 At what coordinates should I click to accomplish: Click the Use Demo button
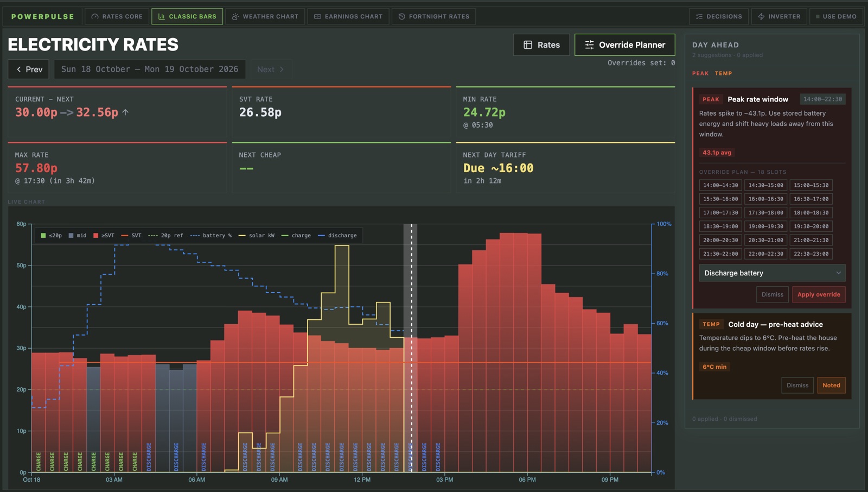836,16
